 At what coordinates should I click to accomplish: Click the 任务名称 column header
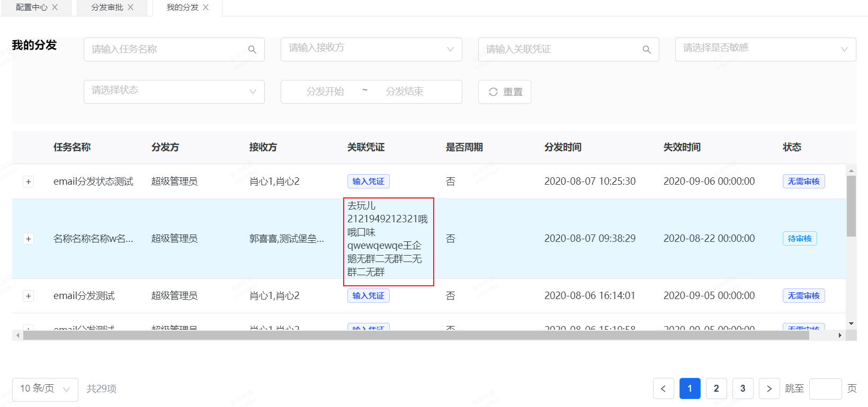[x=72, y=147]
